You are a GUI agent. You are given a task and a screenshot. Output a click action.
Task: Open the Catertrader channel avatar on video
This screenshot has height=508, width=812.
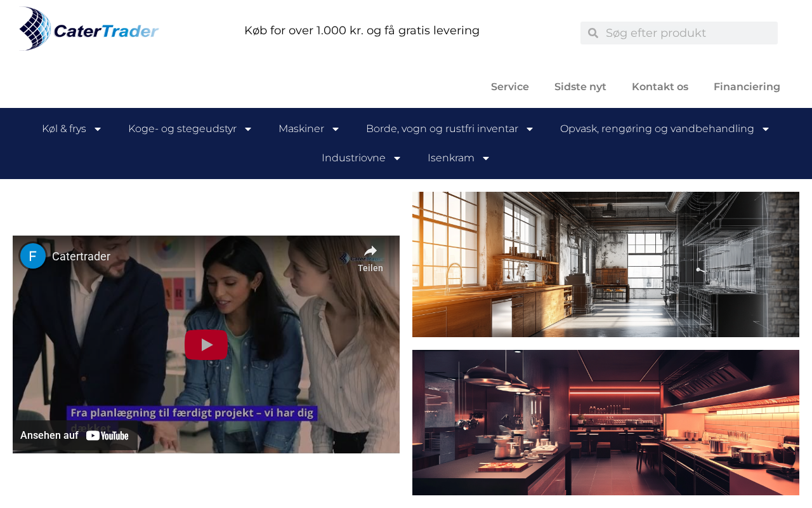[32, 256]
